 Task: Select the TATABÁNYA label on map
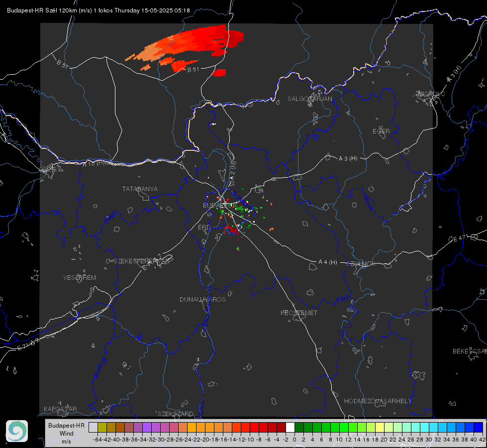(140, 189)
